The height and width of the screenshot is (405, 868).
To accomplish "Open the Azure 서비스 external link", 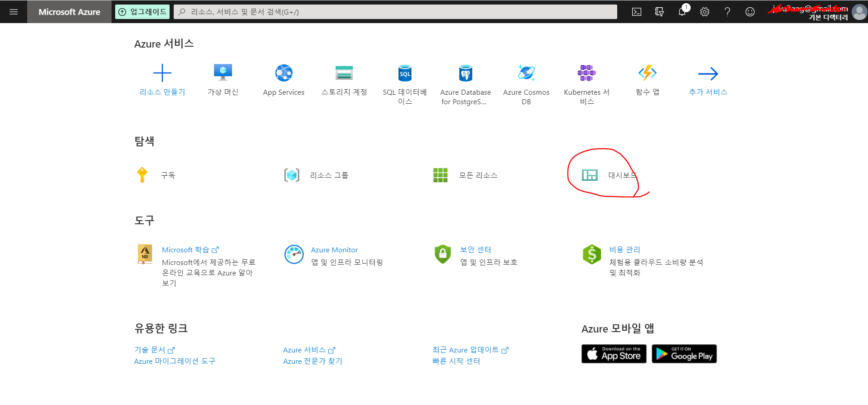I will pyautogui.click(x=309, y=350).
